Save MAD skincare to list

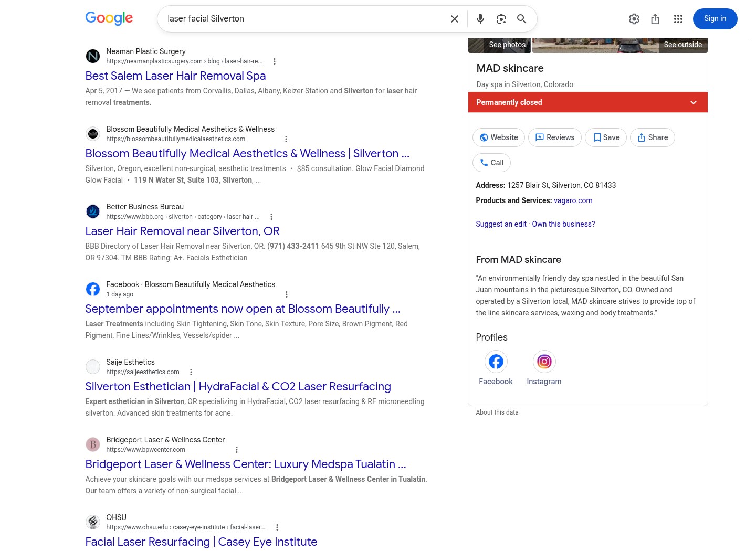pyautogui.click(x=606, y=137)
